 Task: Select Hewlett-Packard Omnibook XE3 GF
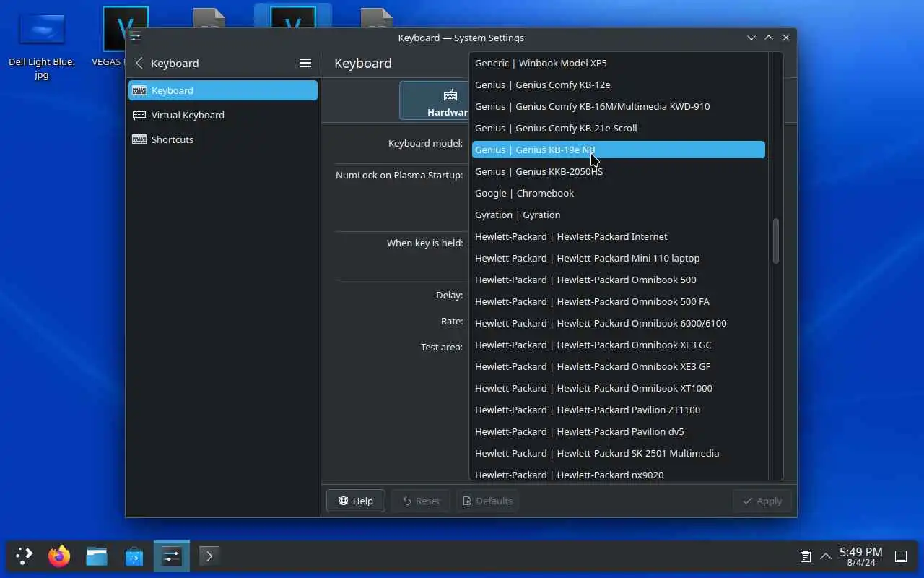click(x=619, y=366)
